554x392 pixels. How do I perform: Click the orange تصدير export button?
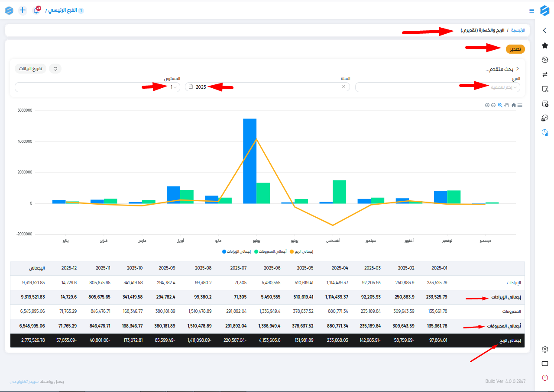(515, 49)
